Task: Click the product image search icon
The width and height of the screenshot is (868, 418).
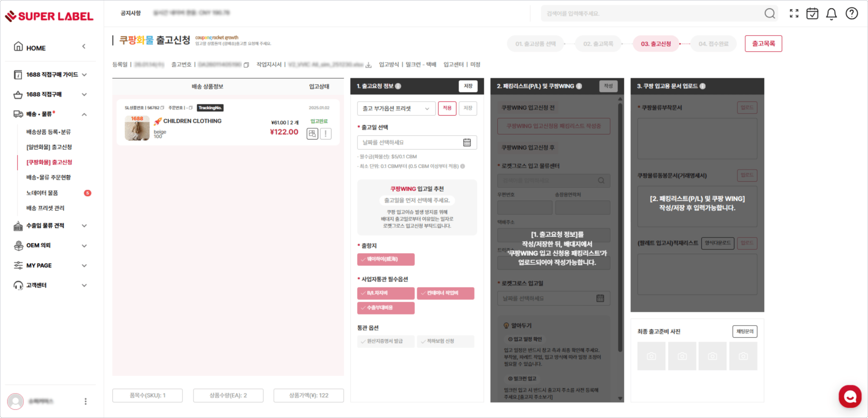Action: point(312,134)
